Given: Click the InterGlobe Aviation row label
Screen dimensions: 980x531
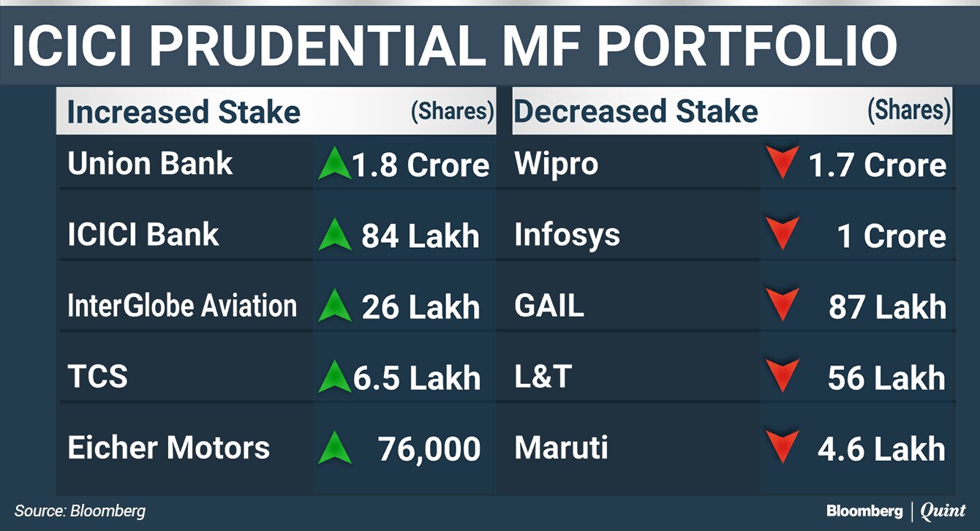Looking at the screenshot, I should click(x=182, y=306).
